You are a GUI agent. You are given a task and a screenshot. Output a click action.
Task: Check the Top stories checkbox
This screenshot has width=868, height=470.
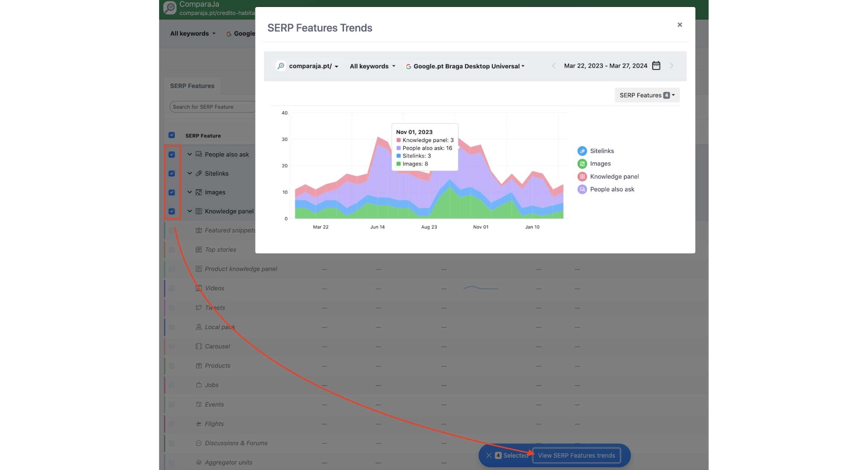(x=171, y=250)
